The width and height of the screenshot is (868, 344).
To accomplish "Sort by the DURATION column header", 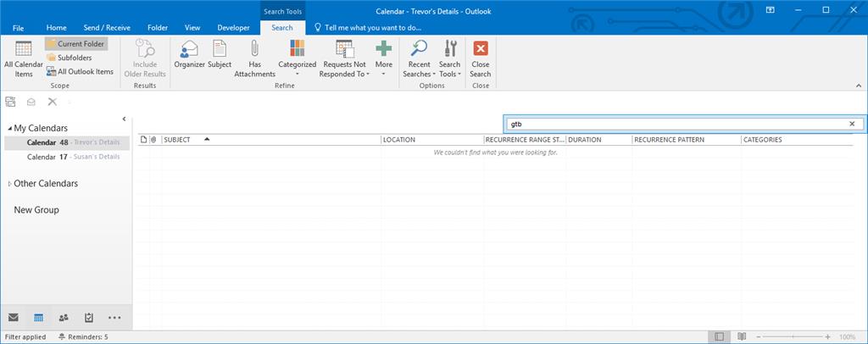I will 599,140.
